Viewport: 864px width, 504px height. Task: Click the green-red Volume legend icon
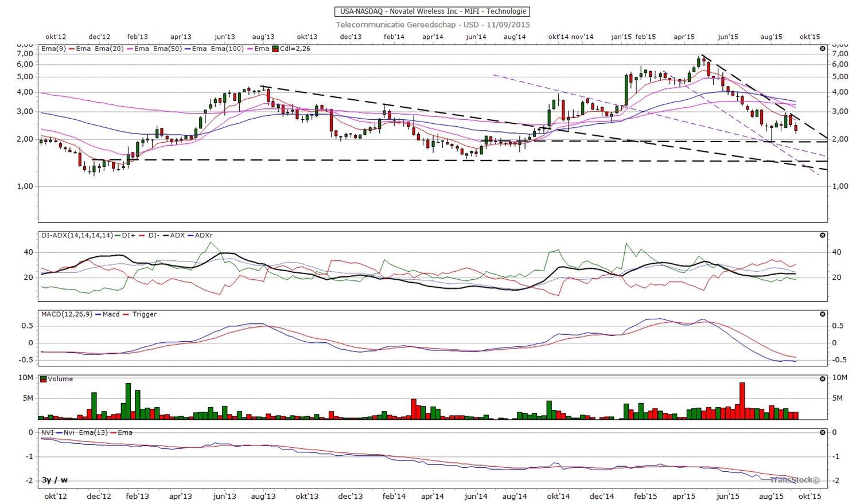[x=44, y=379]
